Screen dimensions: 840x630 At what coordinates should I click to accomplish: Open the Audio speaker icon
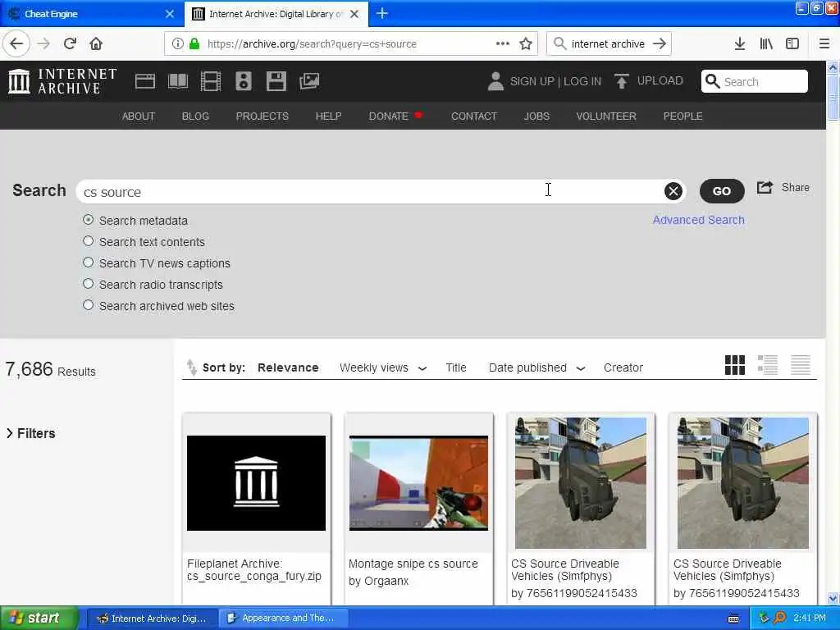click(243, 81)
